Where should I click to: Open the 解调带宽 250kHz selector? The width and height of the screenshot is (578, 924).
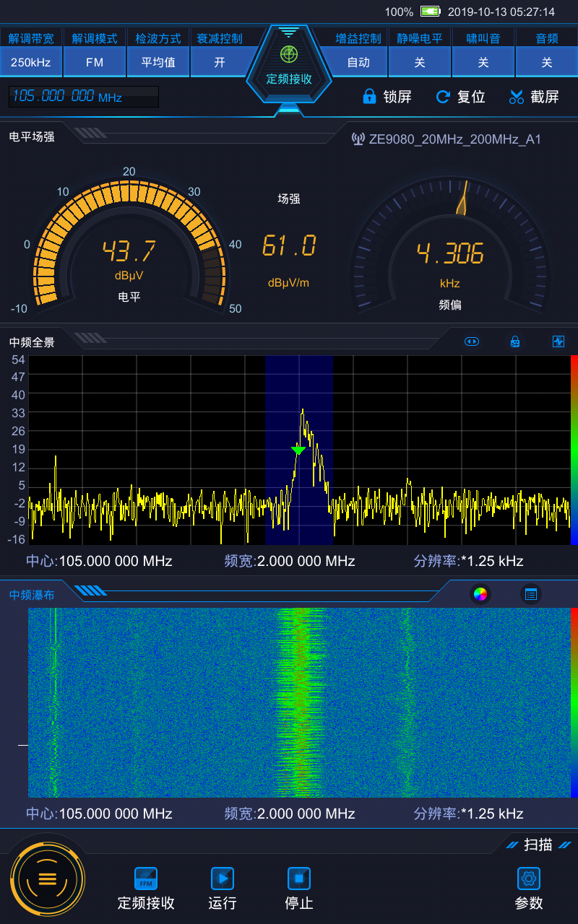click(x=31, y=62)
